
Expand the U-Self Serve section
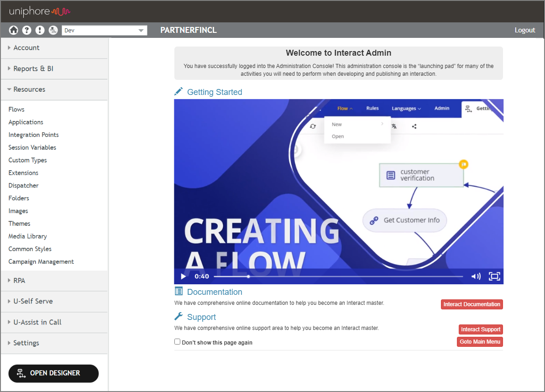pos(54,302)
